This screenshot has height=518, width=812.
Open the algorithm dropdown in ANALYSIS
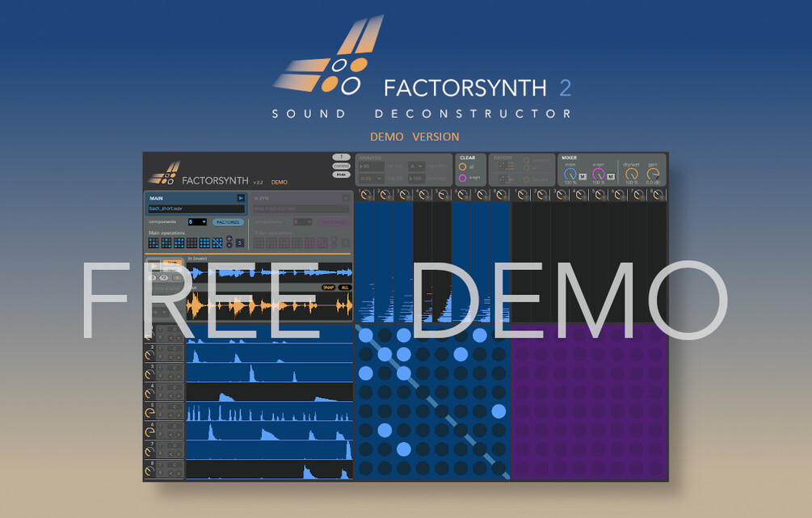(416, 166)
